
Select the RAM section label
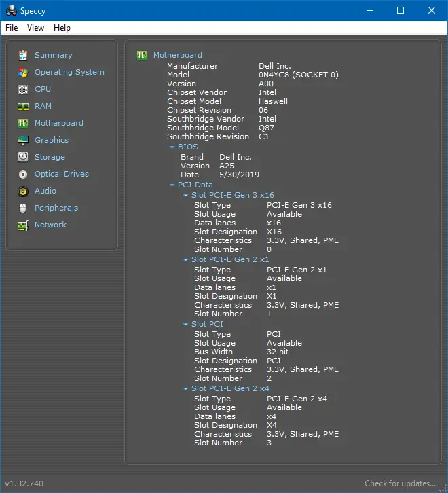pyautogui.click(x=43, y=106)
